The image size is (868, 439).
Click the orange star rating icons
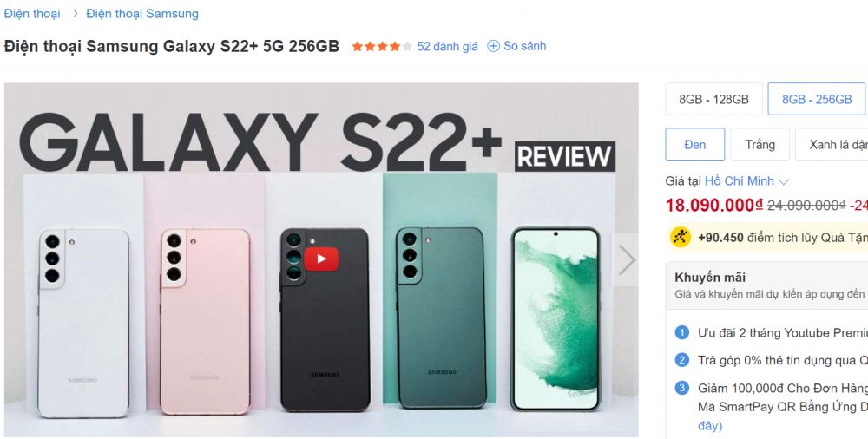click(383, 47)
